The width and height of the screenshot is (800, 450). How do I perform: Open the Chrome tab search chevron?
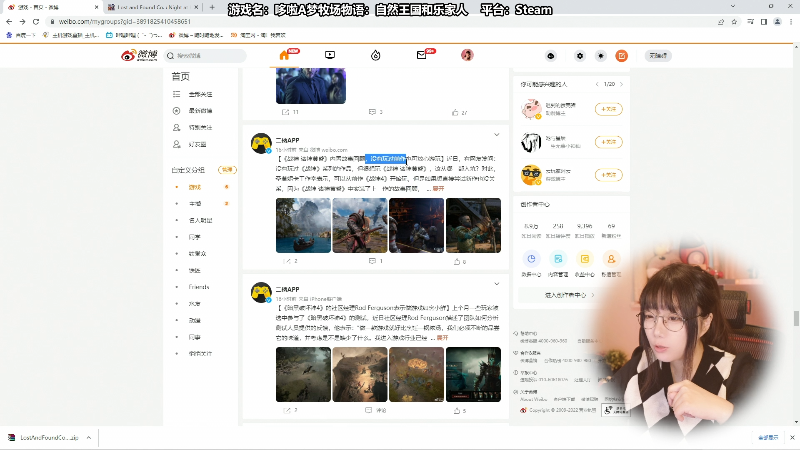733,7
